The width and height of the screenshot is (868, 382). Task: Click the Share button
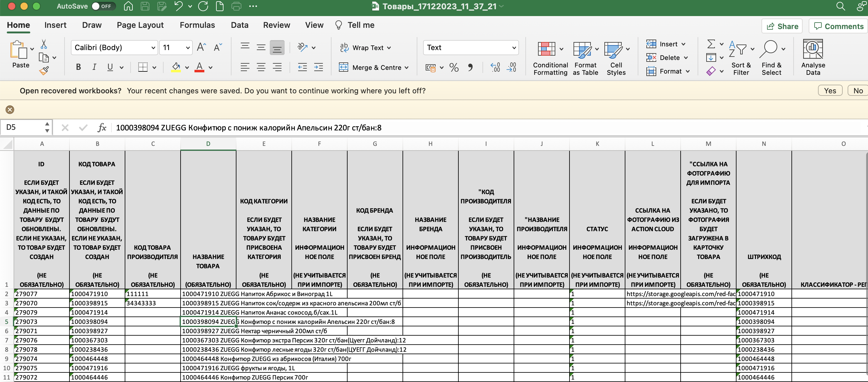click(x=782, y=26)
